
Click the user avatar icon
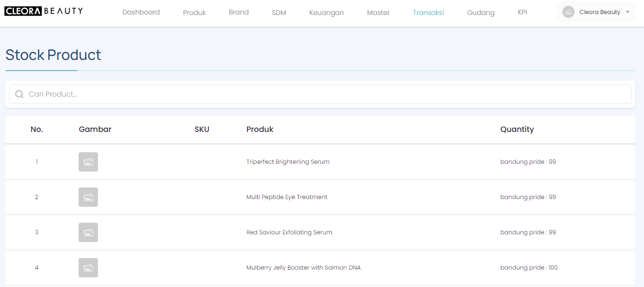pos(568,12)
